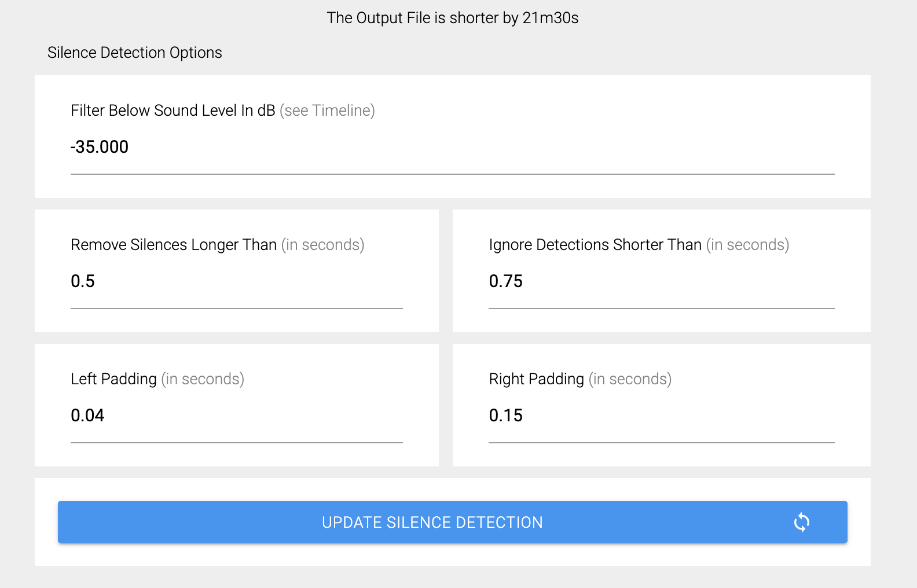
Task: Click (in seconds) hint beside Remove Silences
Action: [x=322, y=245]
